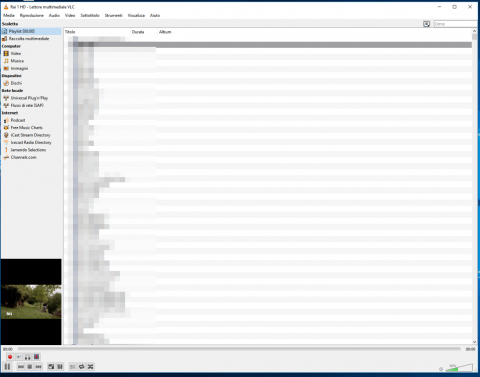Select Raccolta multimediale in the sidebar

(x=29, y=39)
